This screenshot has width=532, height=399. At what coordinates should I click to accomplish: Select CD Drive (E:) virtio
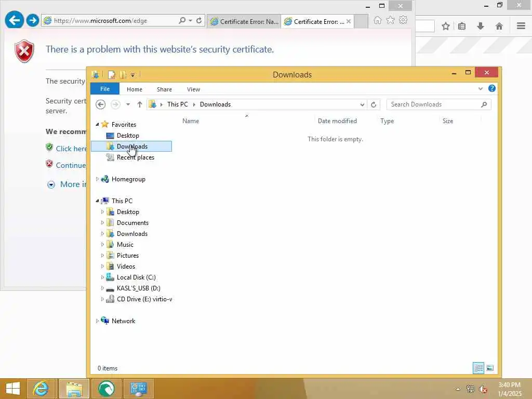pos(144,299)
